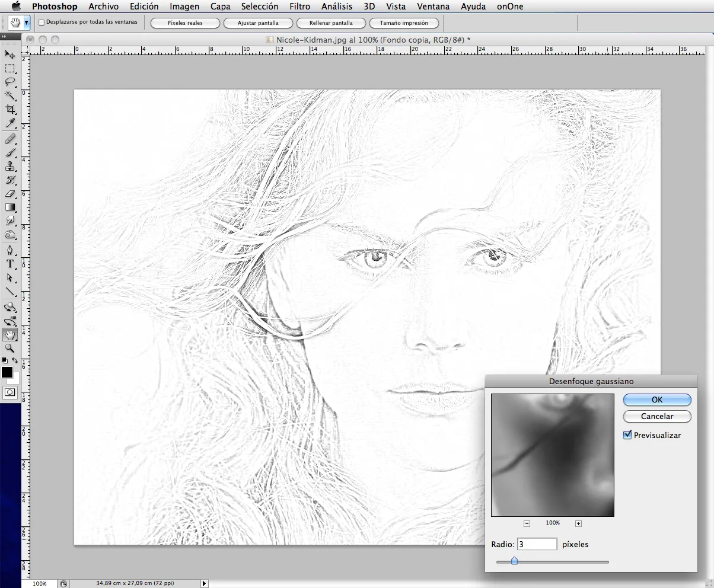Image resolution: width=714 pixels, height=588 pixels.
Task: Select the Hand tool in toolbox
Action: (x=10, y=334)
